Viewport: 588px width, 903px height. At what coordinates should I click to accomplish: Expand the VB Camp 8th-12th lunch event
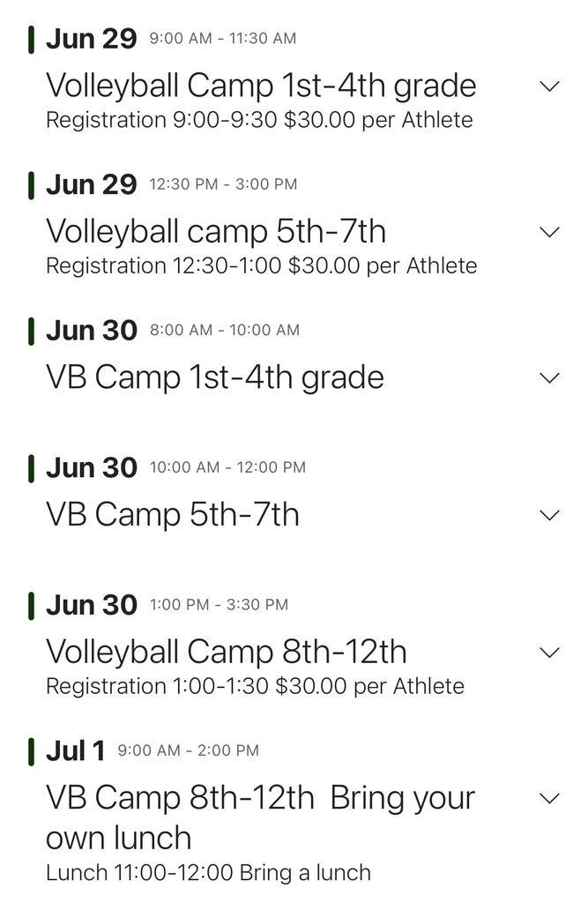click(x=549, y=797)
